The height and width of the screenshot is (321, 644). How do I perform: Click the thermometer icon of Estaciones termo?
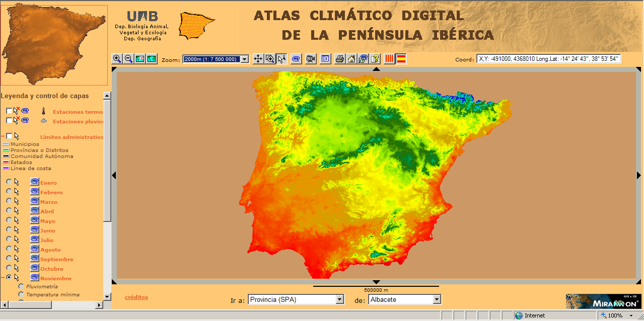pyautogui.click(x=44, y=111)
